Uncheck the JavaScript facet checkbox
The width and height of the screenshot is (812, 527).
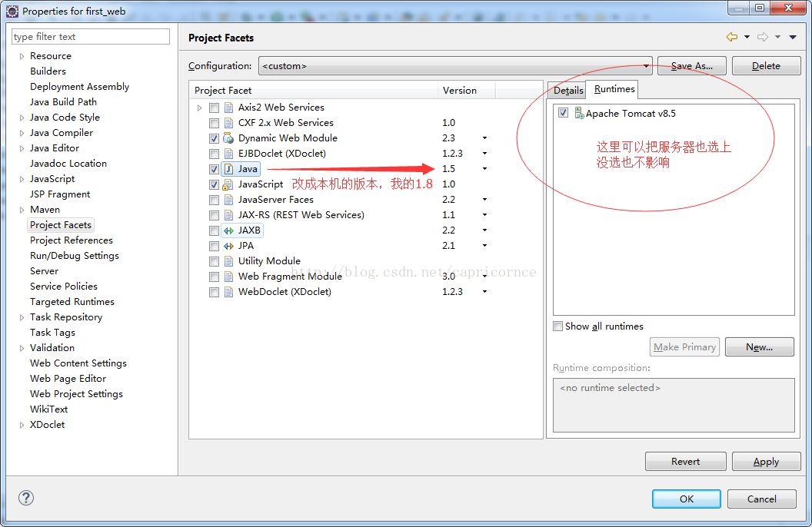214,184
